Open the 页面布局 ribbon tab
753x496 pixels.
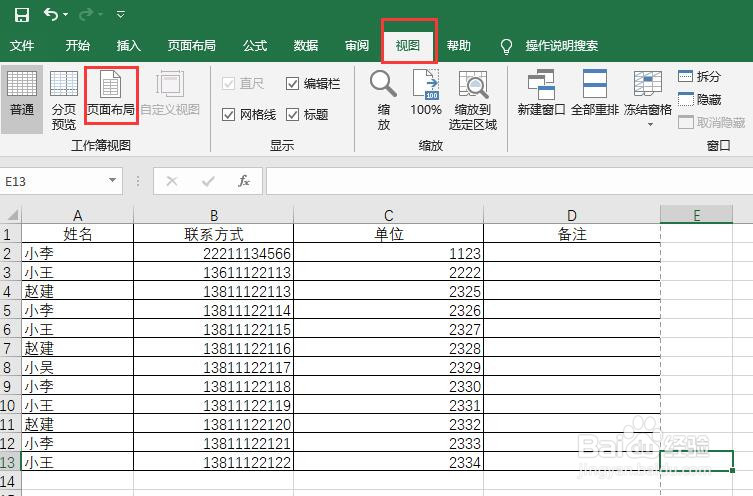click(192, 46)
